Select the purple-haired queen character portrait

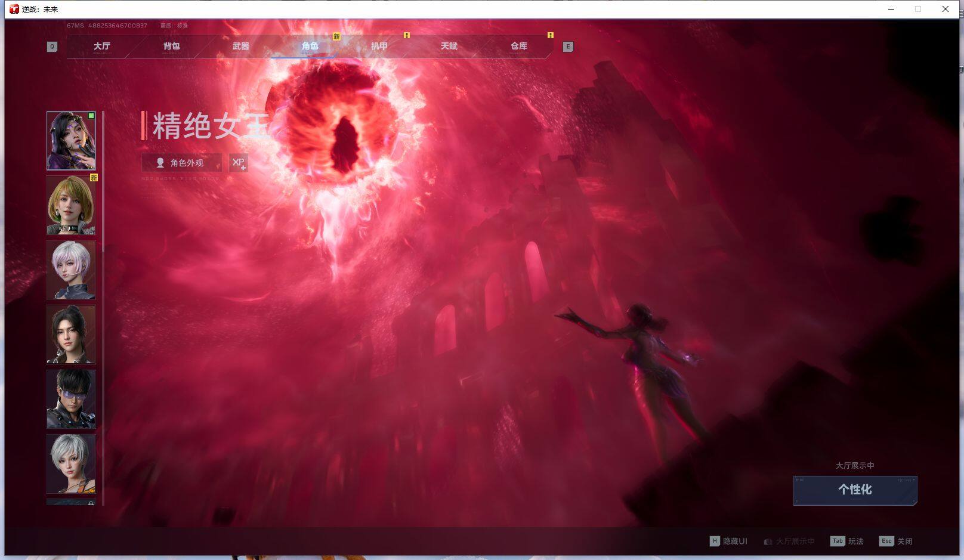point(71,141)
